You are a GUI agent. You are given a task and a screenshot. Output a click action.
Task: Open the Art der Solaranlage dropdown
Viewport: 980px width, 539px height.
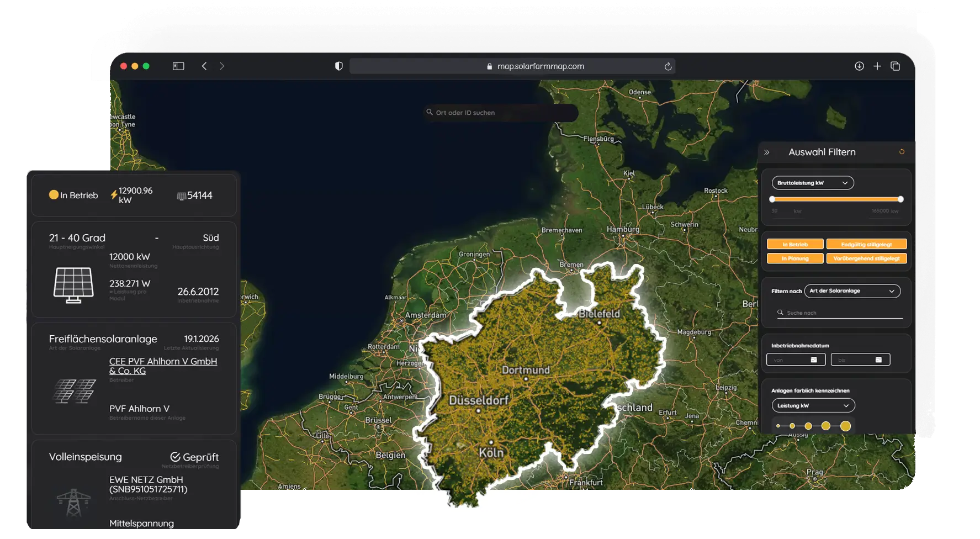pos(852,291)
